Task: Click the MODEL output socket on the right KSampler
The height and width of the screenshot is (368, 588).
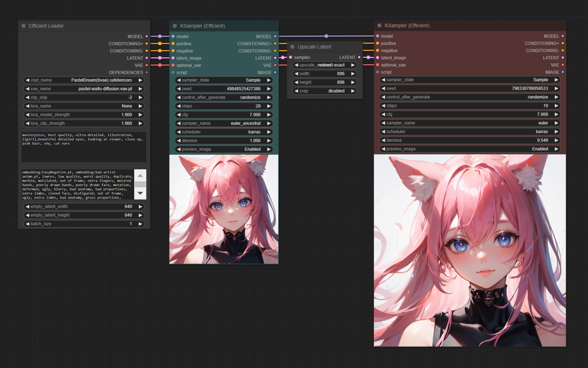Action: pyautogui.click(x=563, y=36)
